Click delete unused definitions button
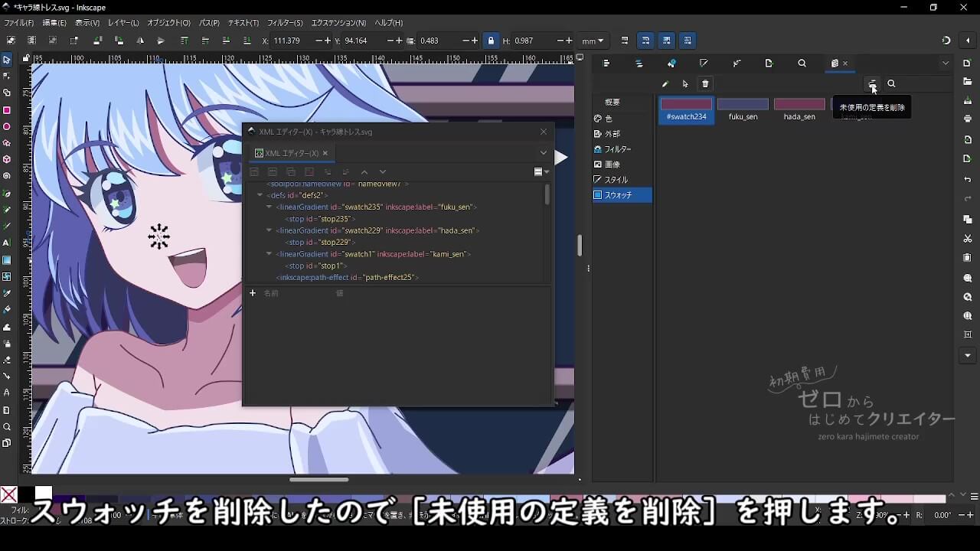 tap(872, 83)
